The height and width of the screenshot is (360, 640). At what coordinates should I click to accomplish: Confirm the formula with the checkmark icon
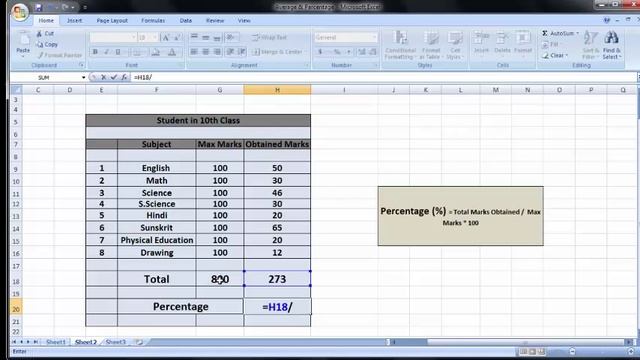coord(113,77)
